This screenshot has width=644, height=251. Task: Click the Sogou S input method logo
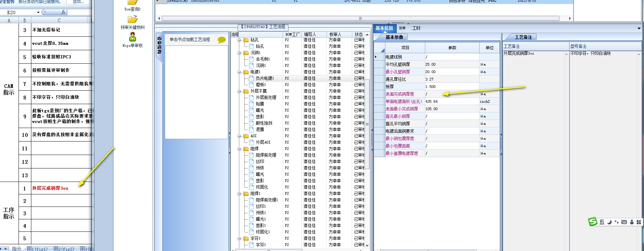(593, 222)
